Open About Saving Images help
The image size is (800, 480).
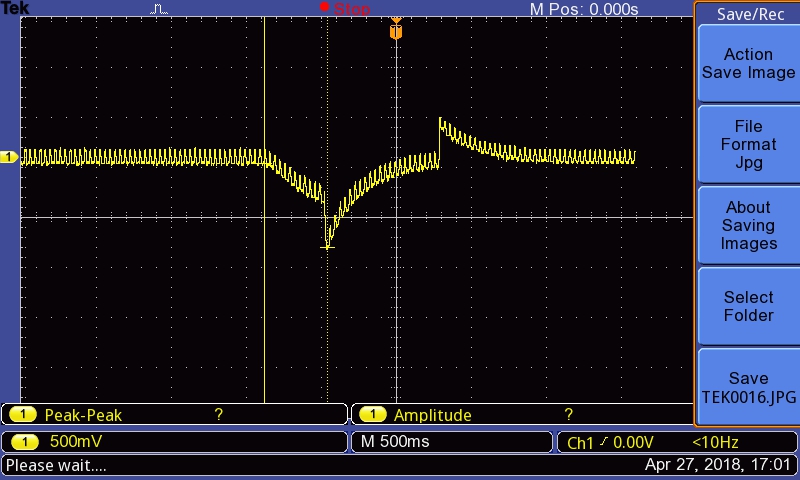pos(748,225)
